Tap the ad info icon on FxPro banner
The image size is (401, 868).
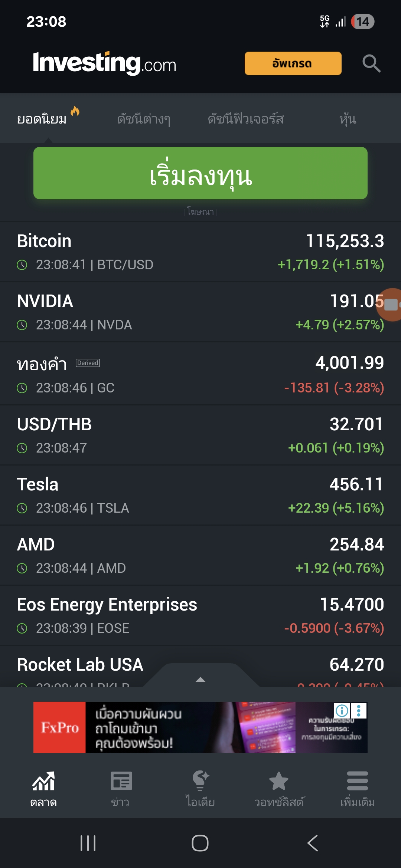tap(342, 711)
